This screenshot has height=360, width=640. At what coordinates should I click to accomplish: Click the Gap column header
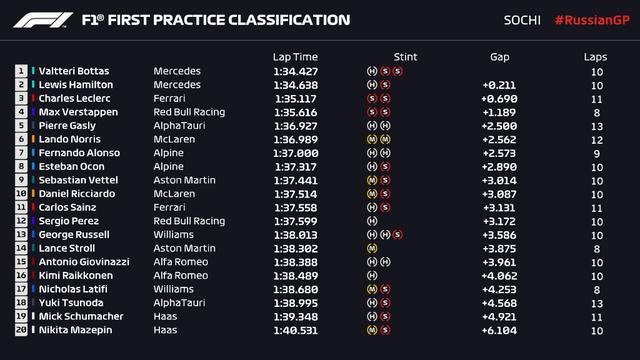point(500,57)
